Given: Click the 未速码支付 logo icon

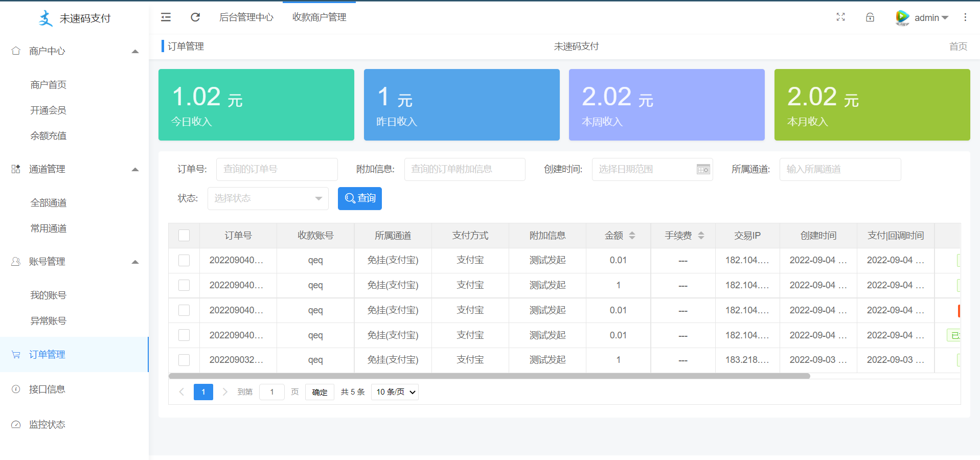Looking at the screenshot, I should [x=45, y=18].
